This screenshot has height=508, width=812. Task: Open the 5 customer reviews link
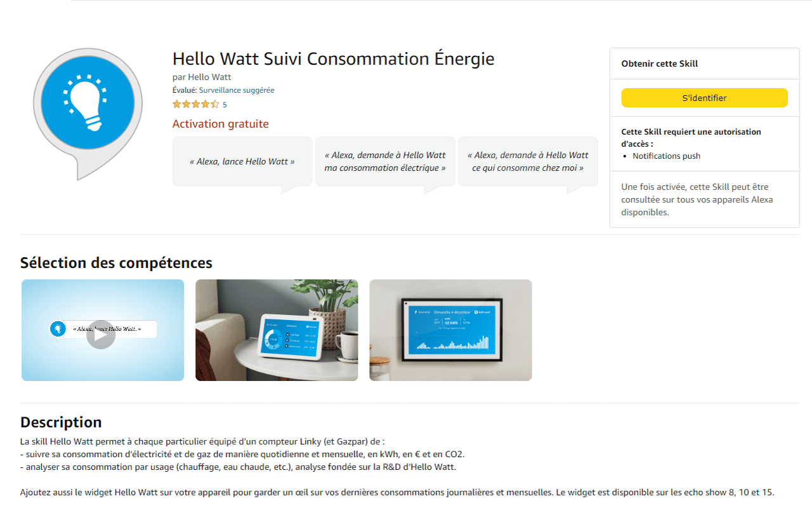click(x=225, y=105)
